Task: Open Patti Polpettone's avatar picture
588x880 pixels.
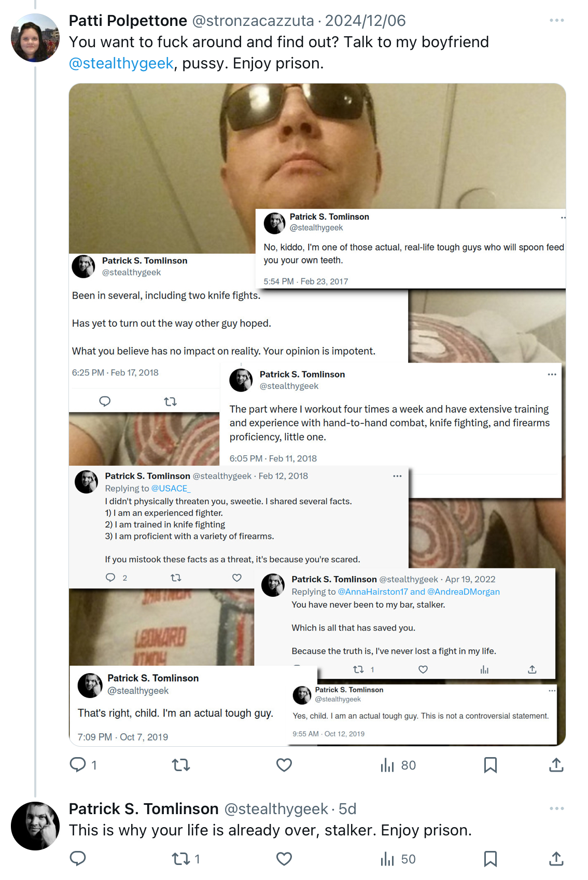Action: [35, 38]
